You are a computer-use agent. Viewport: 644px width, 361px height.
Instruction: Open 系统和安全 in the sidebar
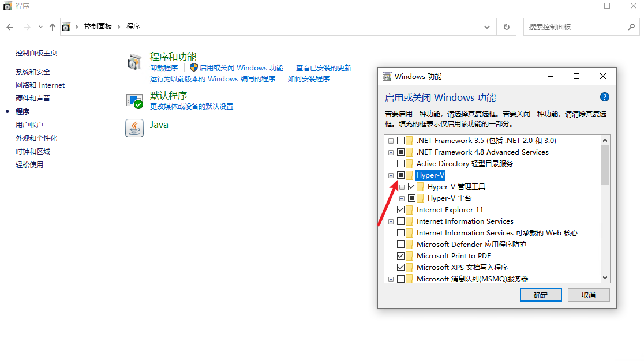point(33,72)
